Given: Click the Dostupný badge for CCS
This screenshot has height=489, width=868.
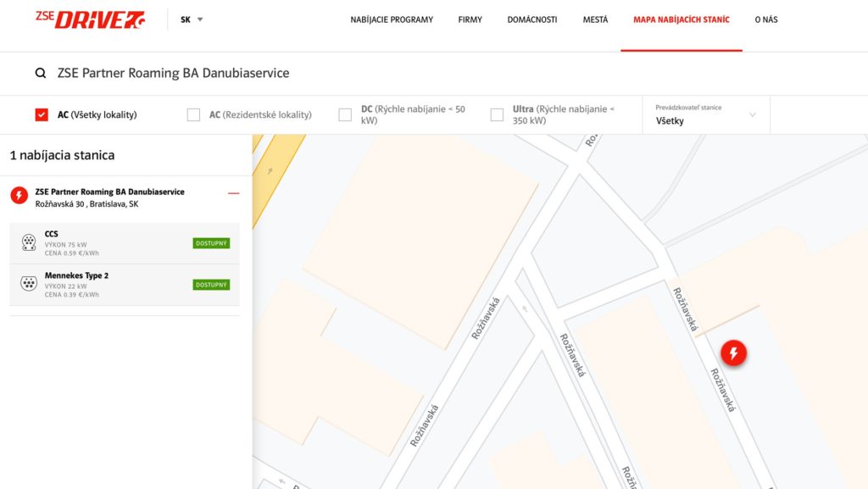Looking at the screenshot, I should coord(211,243).
